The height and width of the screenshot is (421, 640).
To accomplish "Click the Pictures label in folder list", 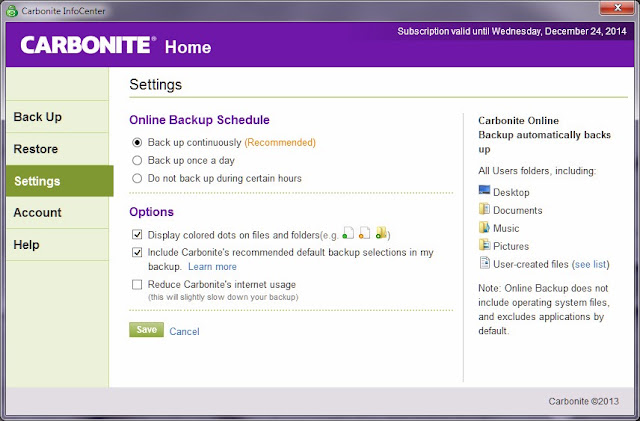I will pos(511,246).
